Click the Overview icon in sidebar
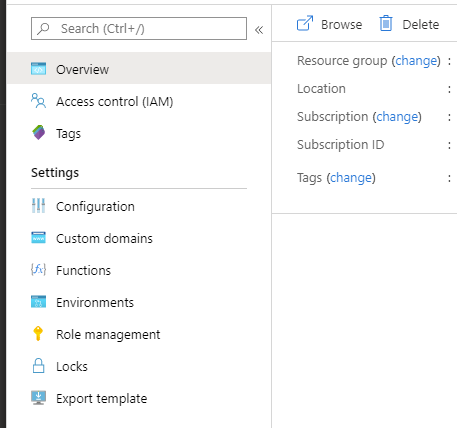Image resolution: width=457 pixels, height=428 pixels. pos(39,69)
